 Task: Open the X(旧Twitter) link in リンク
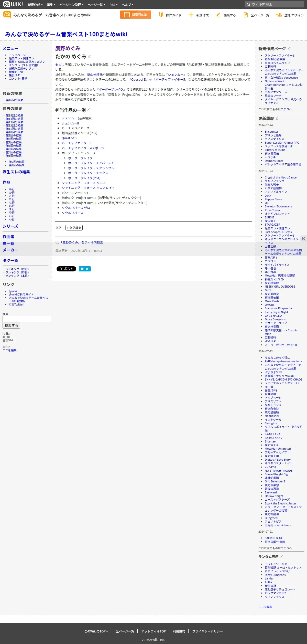[x=17, y=304]
